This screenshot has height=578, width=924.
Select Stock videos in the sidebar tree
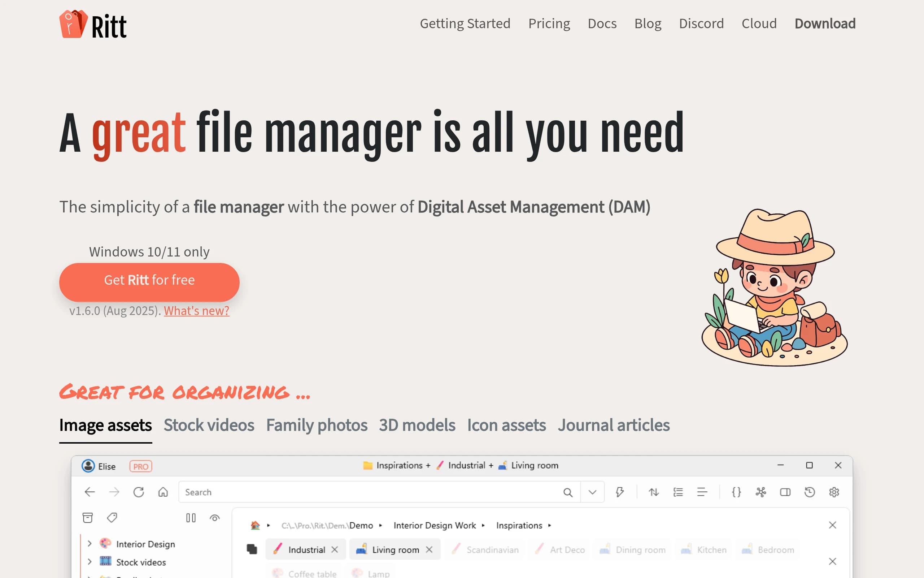[141, 562]
